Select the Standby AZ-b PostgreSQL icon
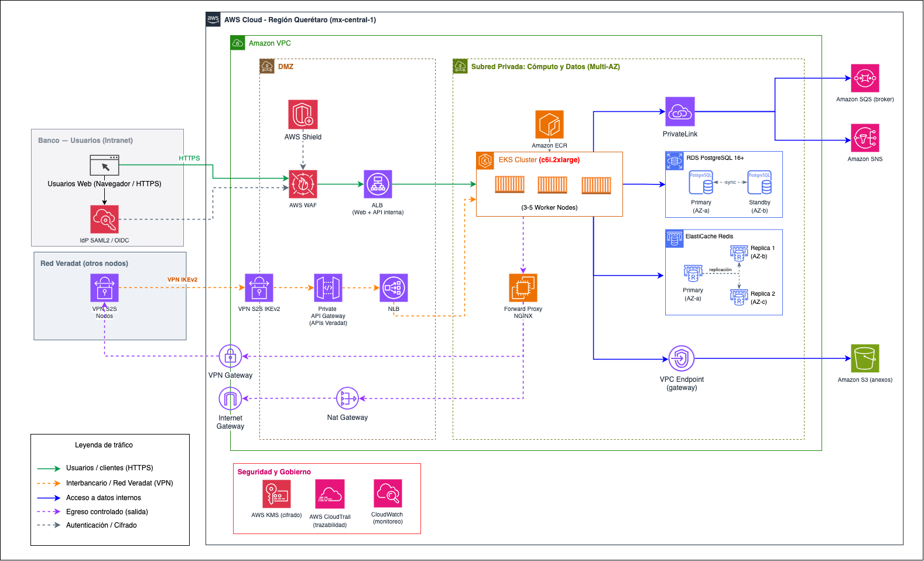Viewport: 924px width, 561px height. [759, 182]
